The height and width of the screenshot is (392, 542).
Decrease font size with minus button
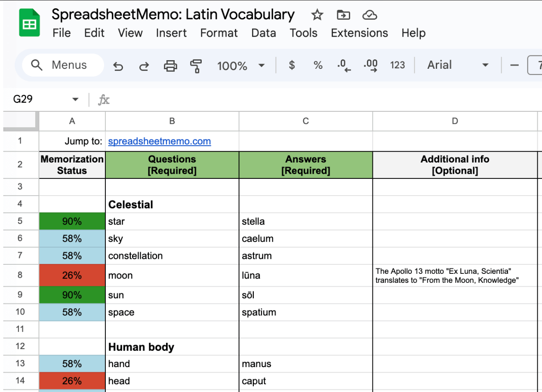coord(515,65)
